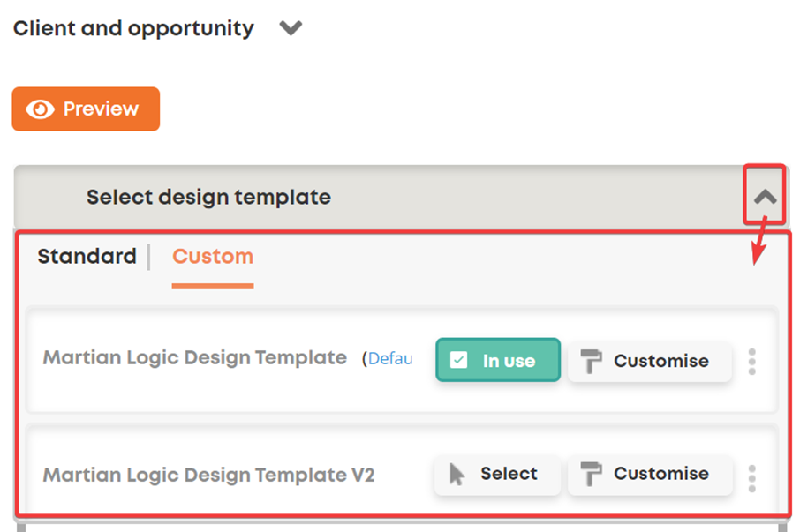Switch to the Custom tab

pos(213,257)
